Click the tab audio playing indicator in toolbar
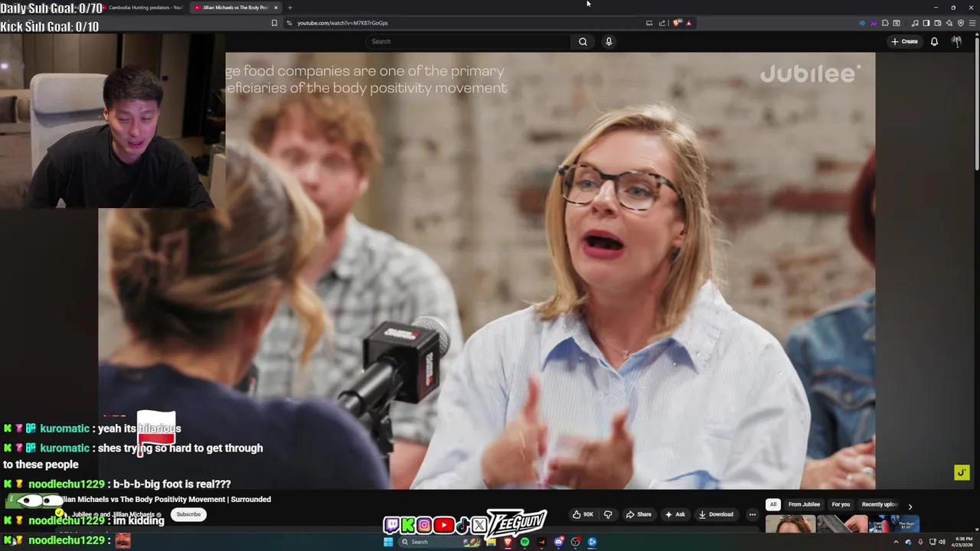Screen dimensions: 980x551 [x=861, y=23]
